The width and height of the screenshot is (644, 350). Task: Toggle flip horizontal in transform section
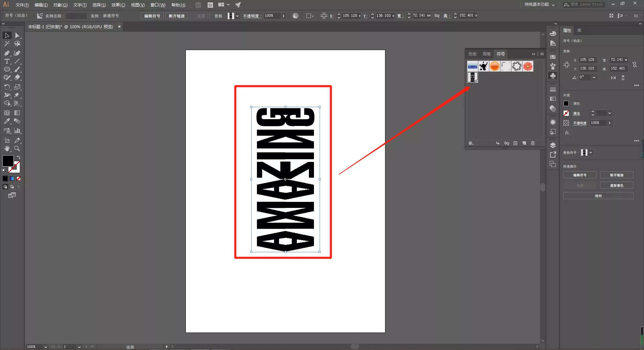[613, 78]
